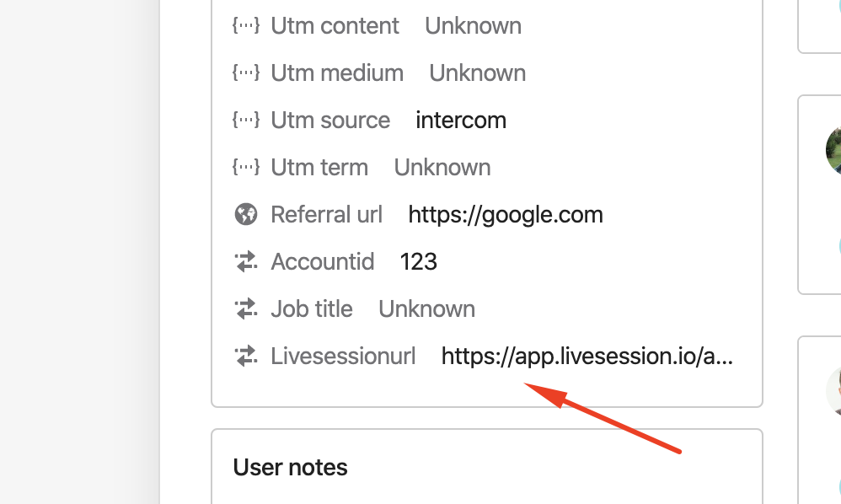Edit the Unknown Job title value
The height and width of the screenshot is (504, 841).
(x=427, y=308)
